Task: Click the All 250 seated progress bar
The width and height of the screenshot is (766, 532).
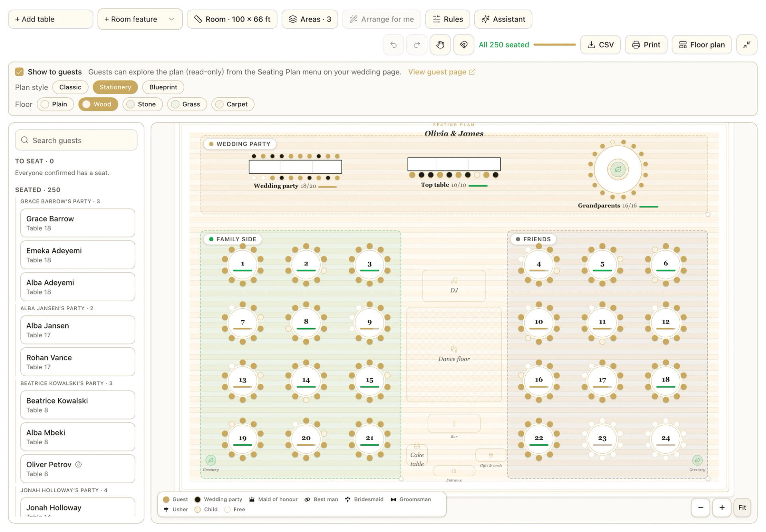Action: click(554, 45)
